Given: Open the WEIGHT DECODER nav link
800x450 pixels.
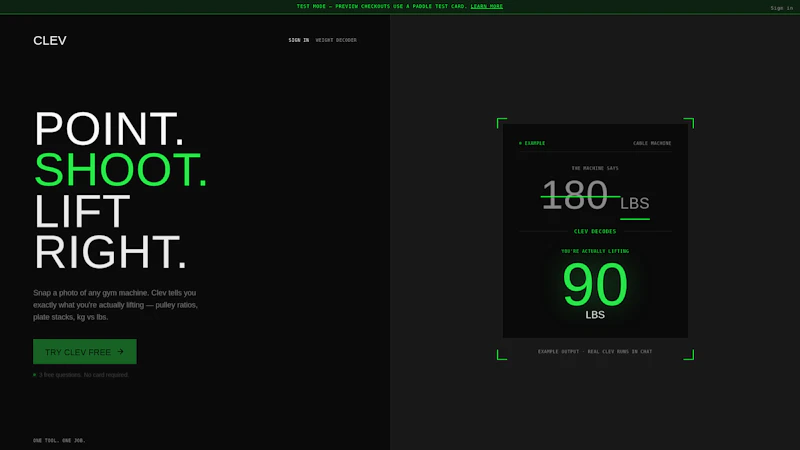Looking at the screenshot, I should pyautogui.click(x=336, y=40).
